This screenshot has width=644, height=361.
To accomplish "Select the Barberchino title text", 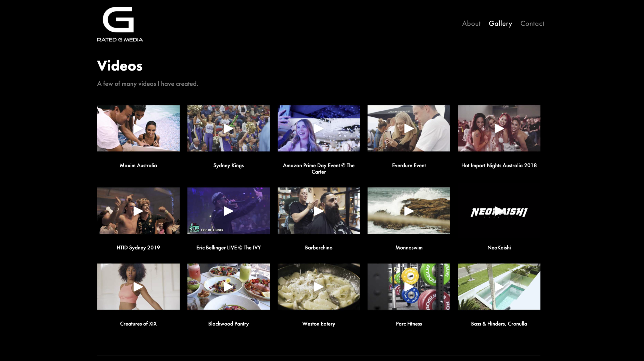I will (319, 247).
